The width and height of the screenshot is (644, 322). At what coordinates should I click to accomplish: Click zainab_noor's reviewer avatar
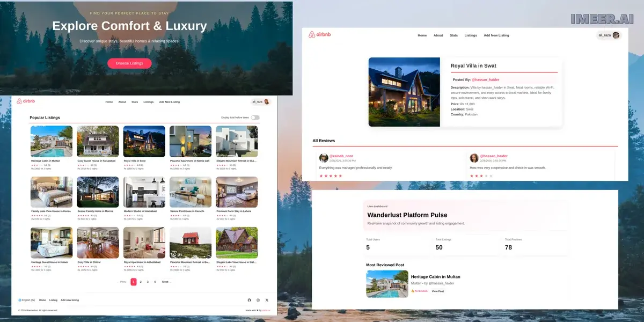(x=324, y=158)
